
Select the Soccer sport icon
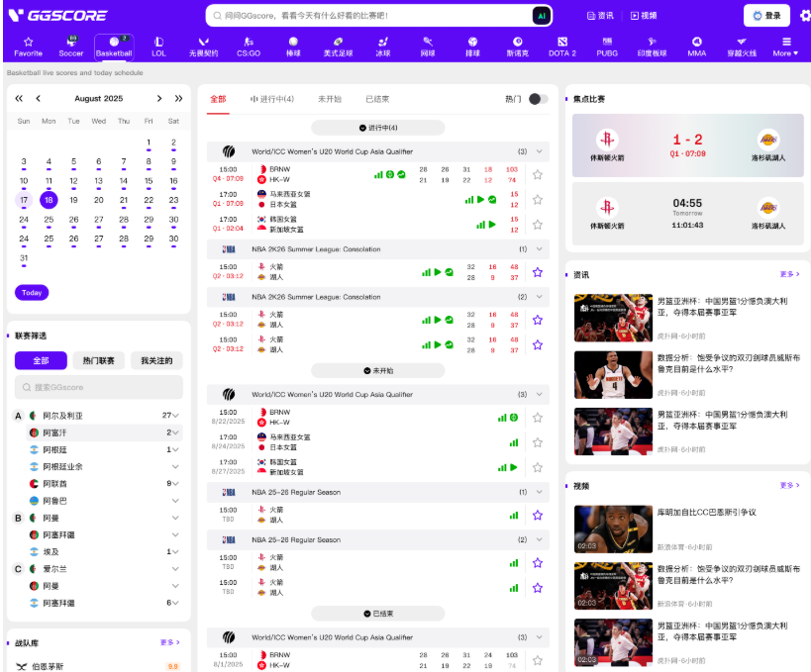tap(71, 42)
